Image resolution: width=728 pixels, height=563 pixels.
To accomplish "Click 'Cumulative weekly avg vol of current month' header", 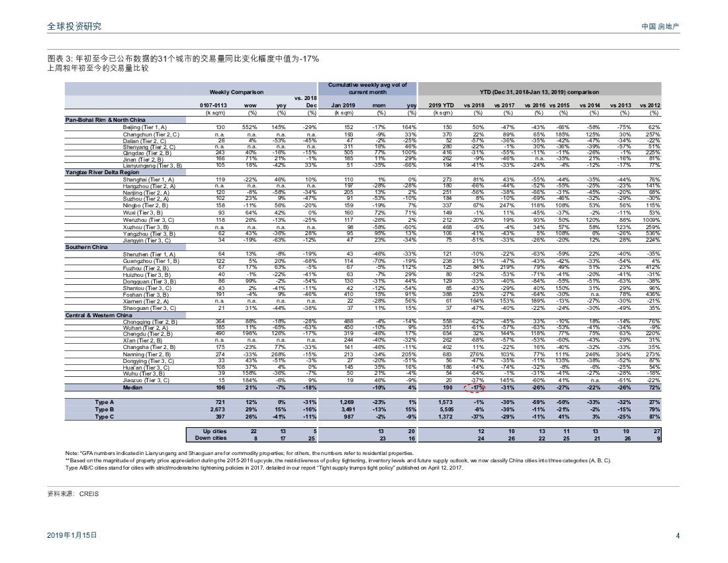I will (367, 88).
